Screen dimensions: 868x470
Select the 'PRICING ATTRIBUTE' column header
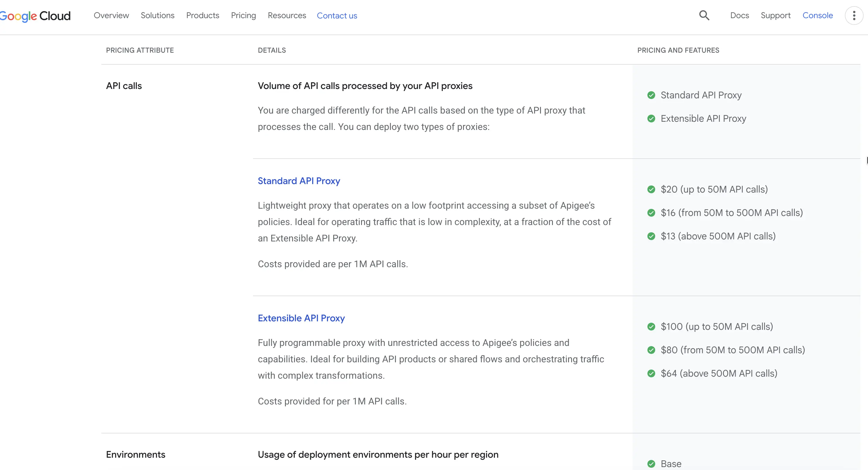[140, 50]
